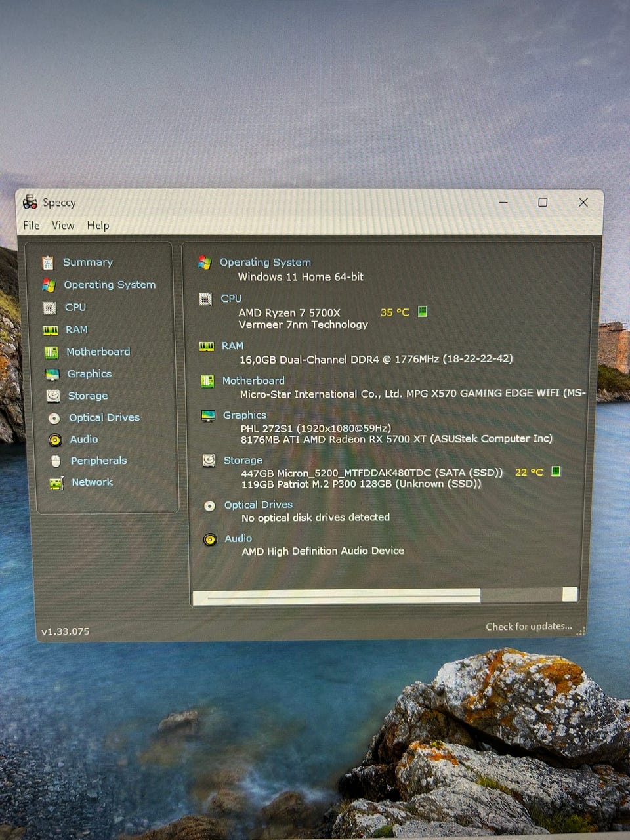Click the Optical Drives disc icon in sidebar
630x840 pixels.
(54, 418)
